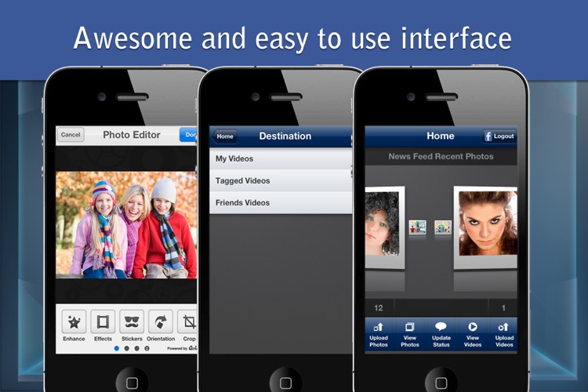Screen dimensions: 588x392
Task: Open the first small feed thumbnail
Action: click(417, 227)
